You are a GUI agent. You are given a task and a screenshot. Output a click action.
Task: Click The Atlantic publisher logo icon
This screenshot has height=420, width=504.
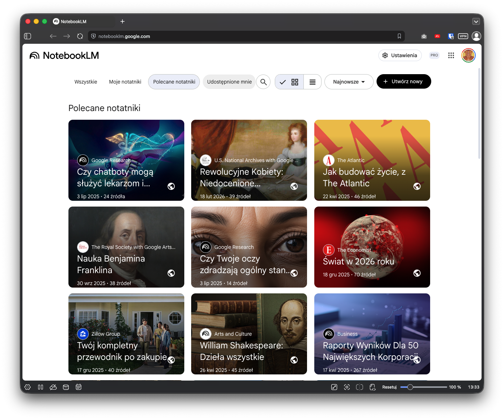point(328,160)
